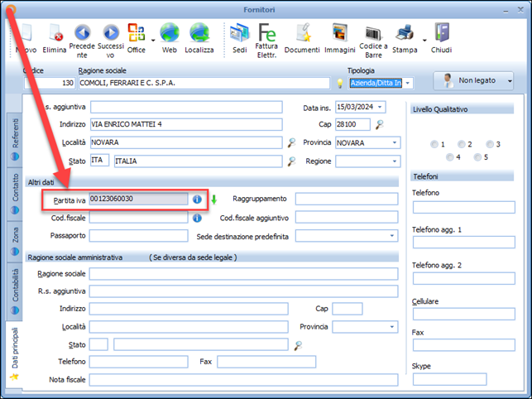Select quality level 4 radio button
The height and width of the screenshot is (399, 532).
tap(450, 157)
